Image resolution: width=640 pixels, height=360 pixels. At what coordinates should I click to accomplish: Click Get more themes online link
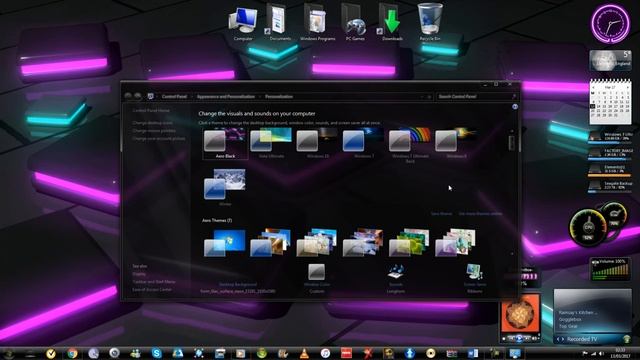point(480,214)
